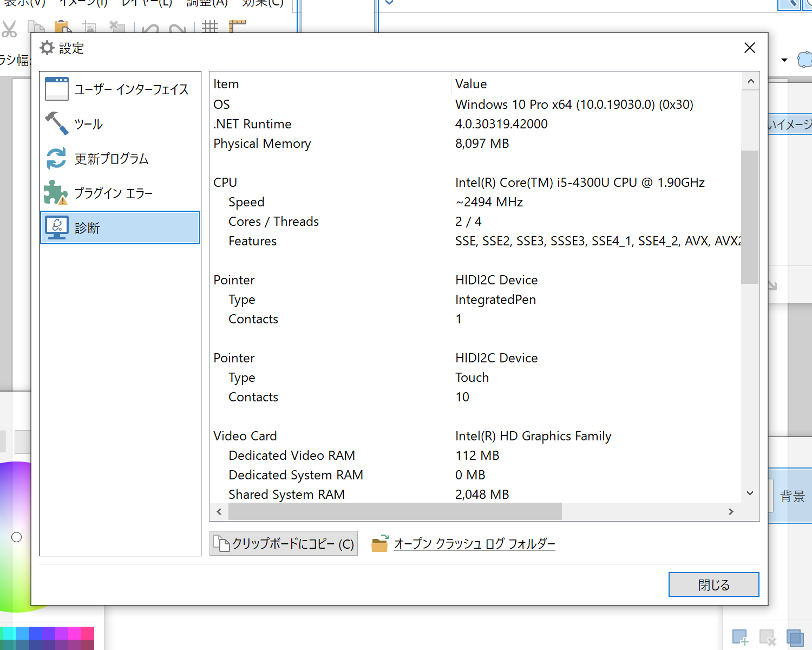Select the 'Dedicated System RAM' row label
The height and width of the screenshot is (650, 812).
pyautogui.click(x=296, y=475)
